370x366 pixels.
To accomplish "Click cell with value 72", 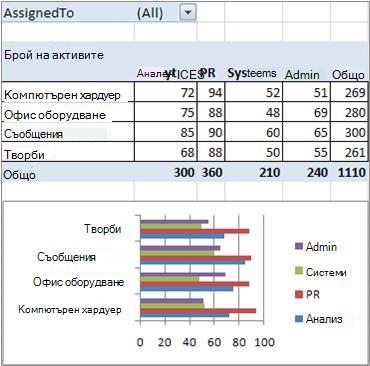I will pyautogui.click(x=166, y=92).
